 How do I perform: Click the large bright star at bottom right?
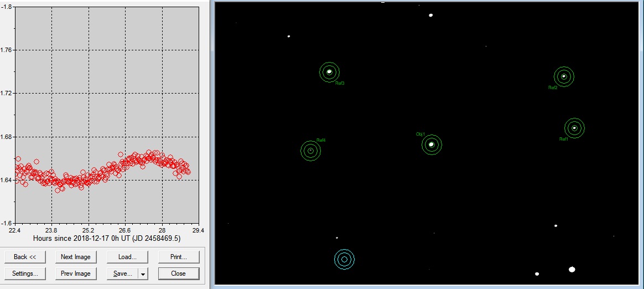click(572, 270)
